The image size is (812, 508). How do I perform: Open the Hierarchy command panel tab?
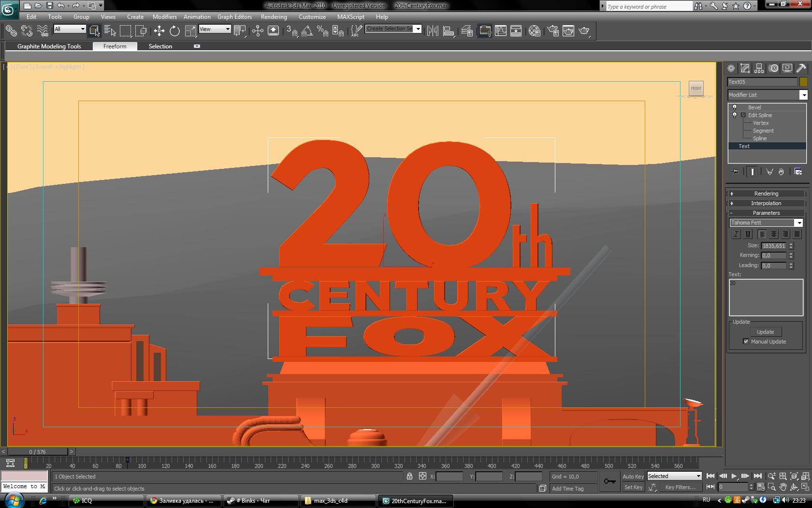point(759,68)
